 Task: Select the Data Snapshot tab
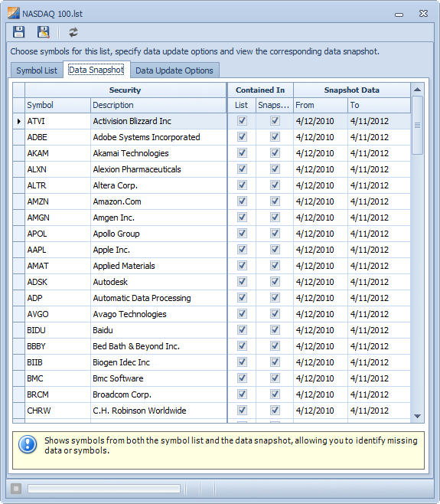tap(96, 70)
